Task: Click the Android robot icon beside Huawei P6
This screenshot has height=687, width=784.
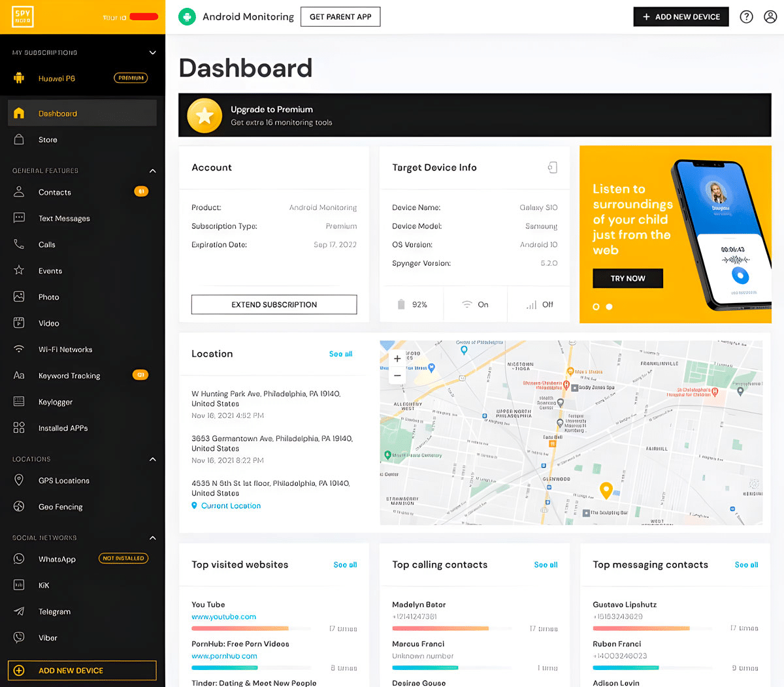Action: pos(19,78)
